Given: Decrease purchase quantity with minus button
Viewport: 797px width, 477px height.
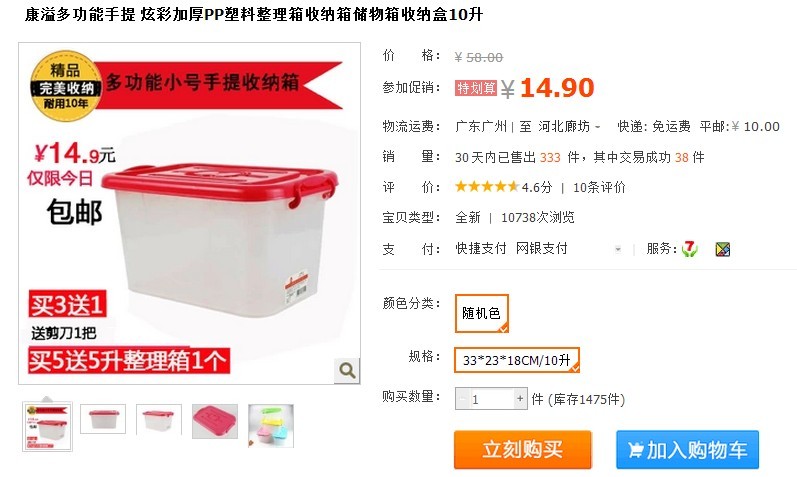Looking at the screenshot, I should [x=462, y=399].
